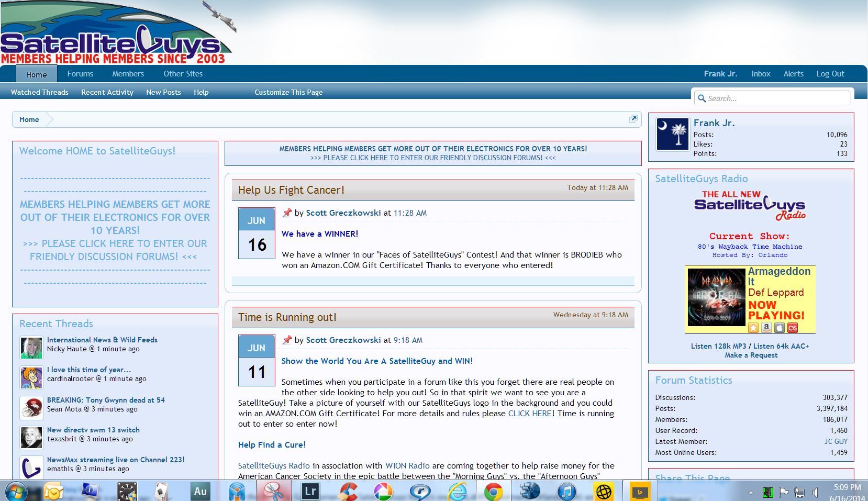The width and height of the screenshot is (868, 501).
Task: Click the volume speaker icon in the system tray
Action: point(815,492)
